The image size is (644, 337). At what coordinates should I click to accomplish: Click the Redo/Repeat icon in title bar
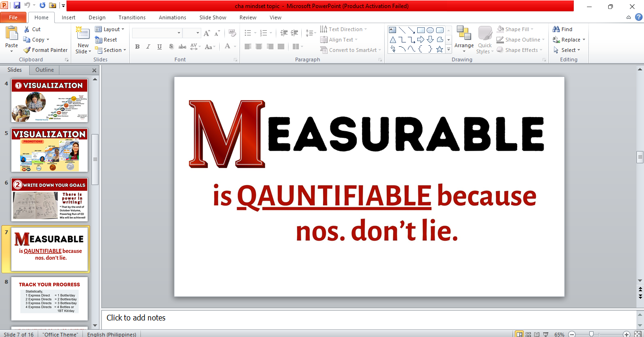pos(42,6)
